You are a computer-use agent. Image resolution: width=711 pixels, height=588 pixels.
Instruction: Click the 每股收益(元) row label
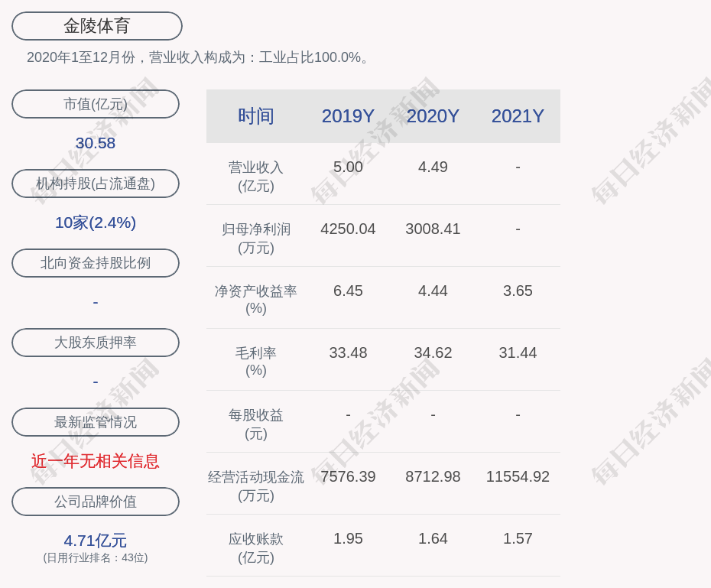[x=256, y=424]
